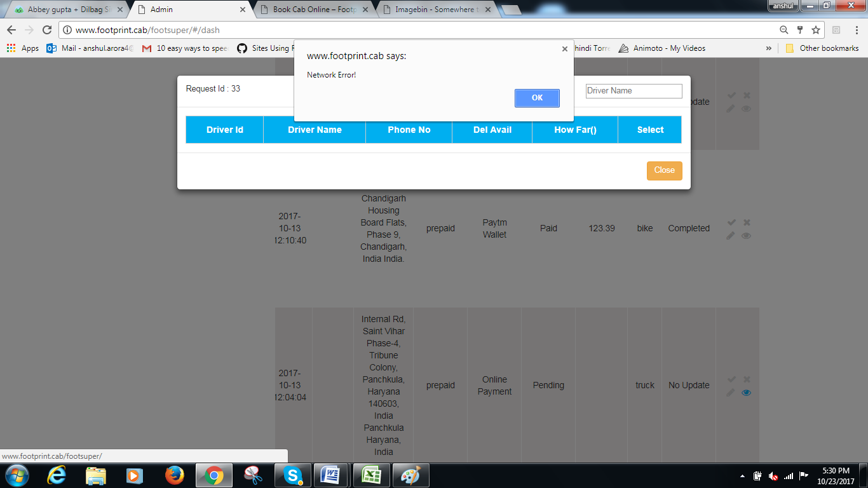Viewport: 868px width, 488px height.
Task: Open the Windows Start menu
Action: coord(16,475)
